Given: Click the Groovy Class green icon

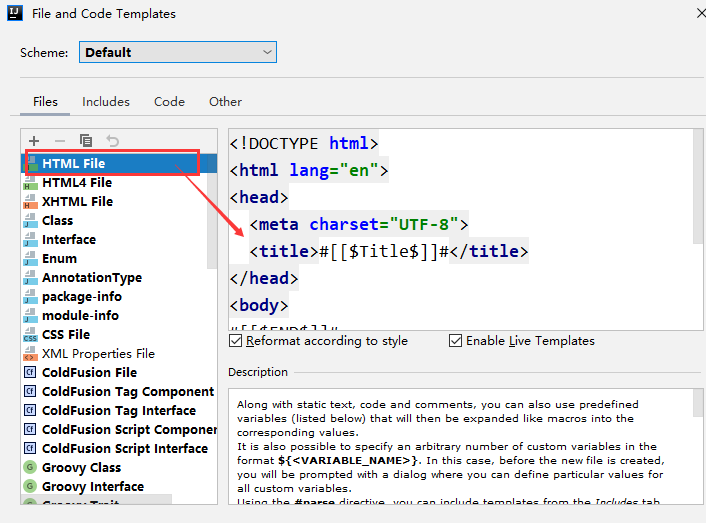Looking at the screenshot, I should tap(30, 467).
